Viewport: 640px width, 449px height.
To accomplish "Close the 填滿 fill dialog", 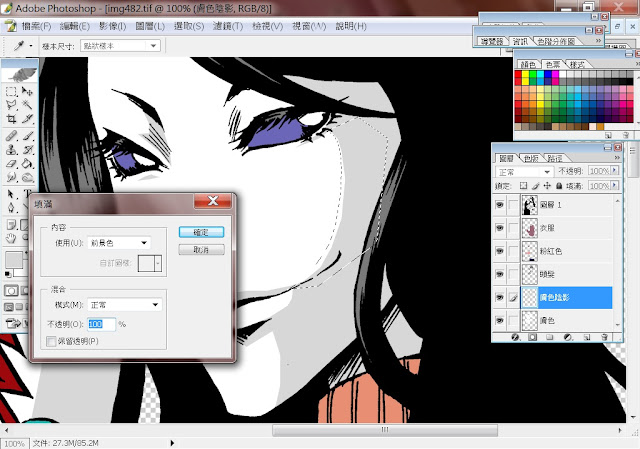I will click(213, 200).
